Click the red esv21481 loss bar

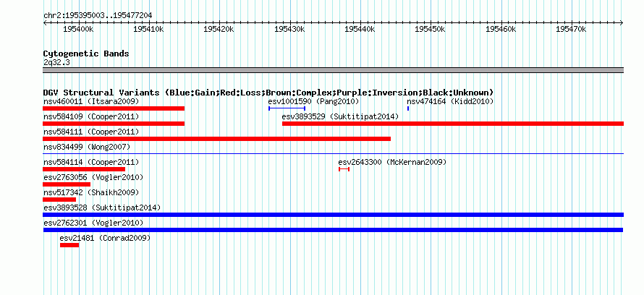(x=69, y=245)
